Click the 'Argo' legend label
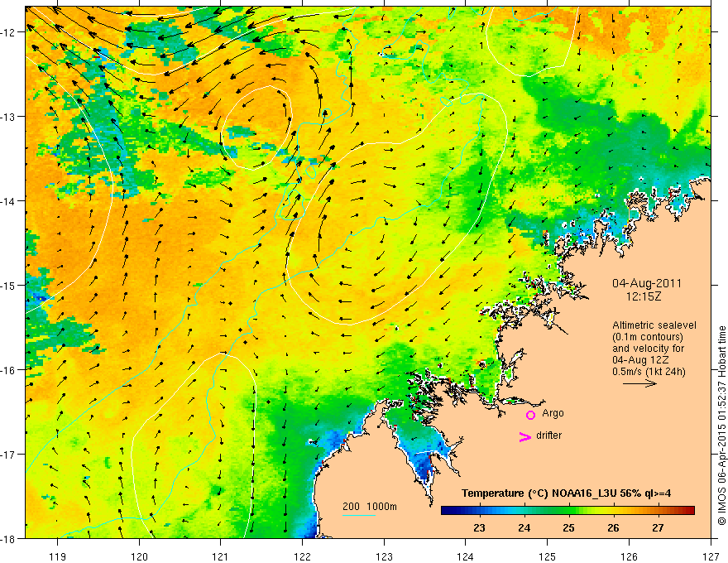Screen dimensions: 728x563 (553, 413)
